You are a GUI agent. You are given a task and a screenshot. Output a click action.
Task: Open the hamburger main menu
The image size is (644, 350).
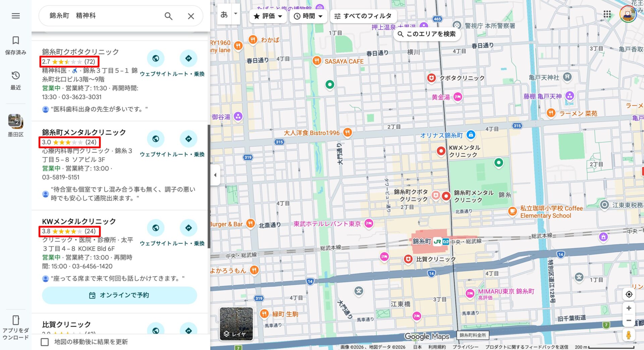pos(16,16)
